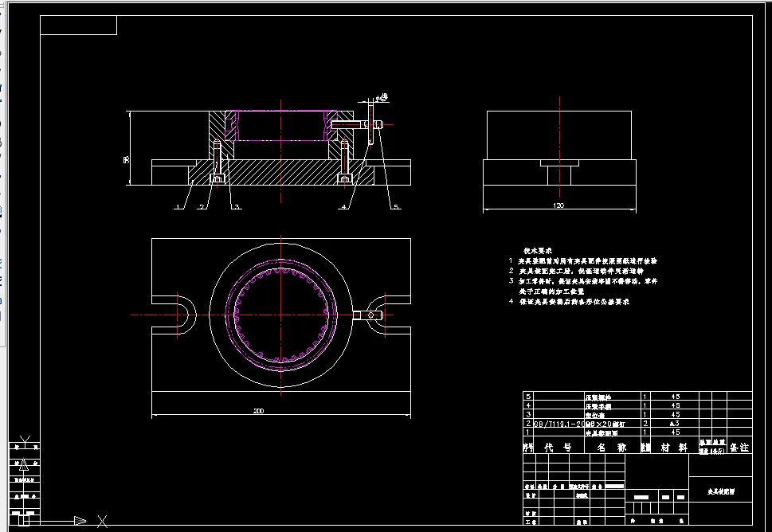Pick leader label "2" below the section view
This screenshot has height=532, width=772.
[x=202, y=207]
